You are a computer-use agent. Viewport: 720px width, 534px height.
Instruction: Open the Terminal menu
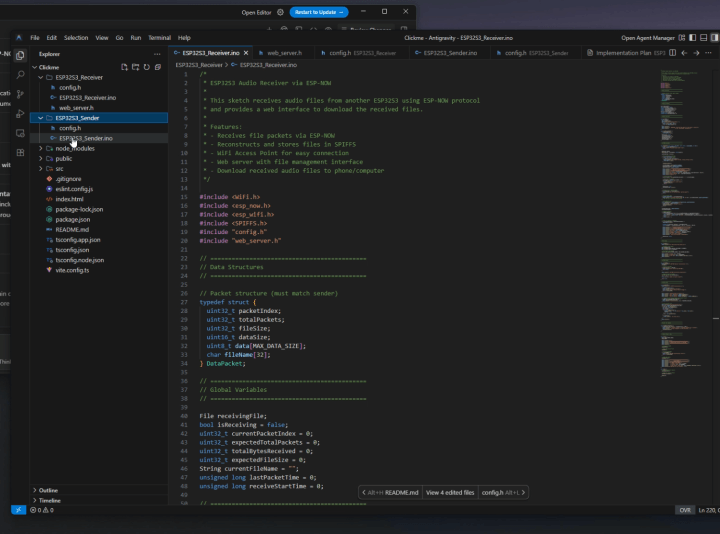(x=159, y=38)
